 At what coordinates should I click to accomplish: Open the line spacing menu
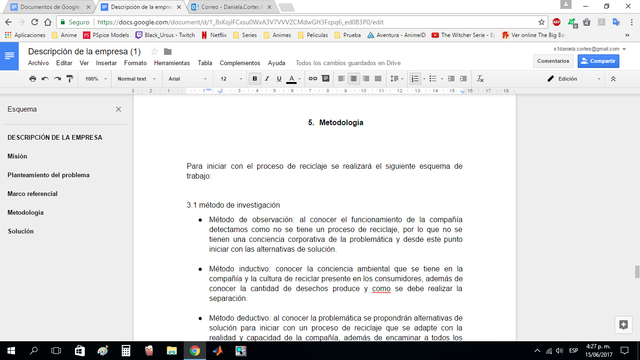(x=397, y=79)
